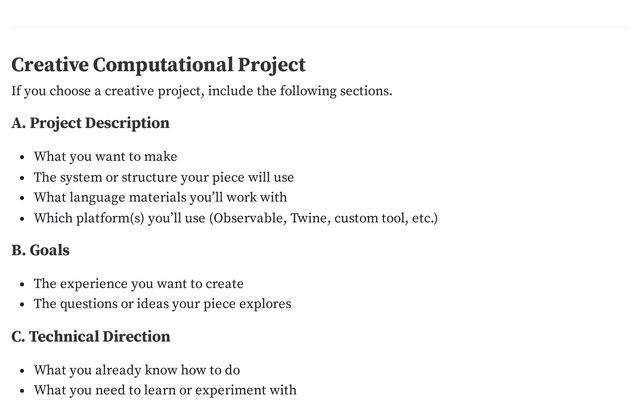Click the 'learn or experiment with' bullet

(x=165, y=390)
